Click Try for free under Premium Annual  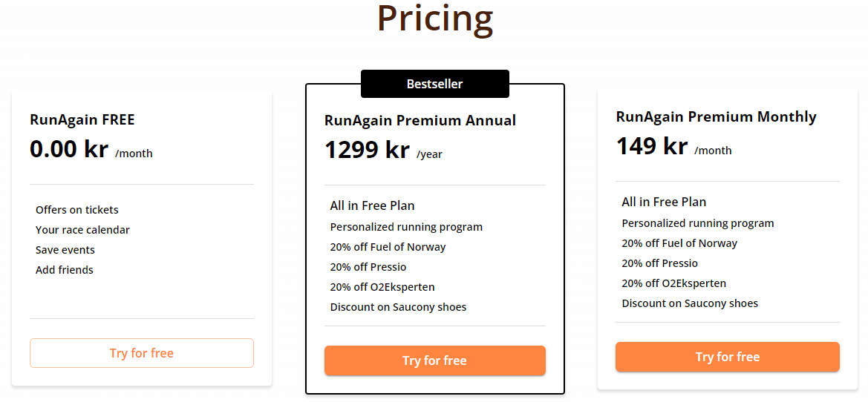tap(434, 360)
